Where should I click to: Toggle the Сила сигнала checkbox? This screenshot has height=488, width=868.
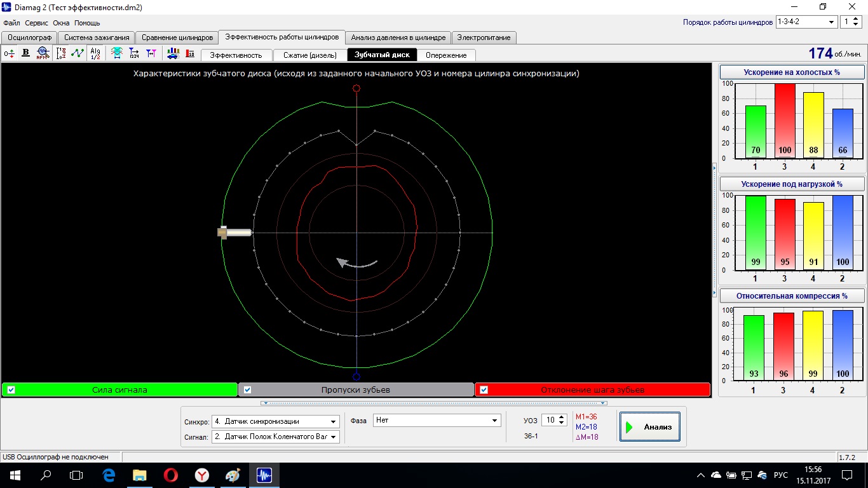point(11,390)
